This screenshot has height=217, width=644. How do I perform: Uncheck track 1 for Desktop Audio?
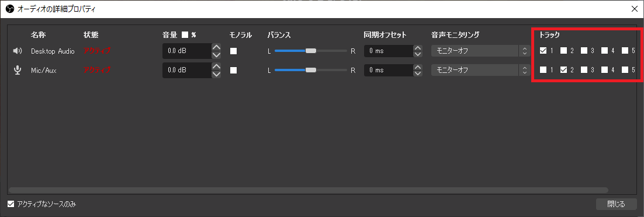click(x=543, y=51)
